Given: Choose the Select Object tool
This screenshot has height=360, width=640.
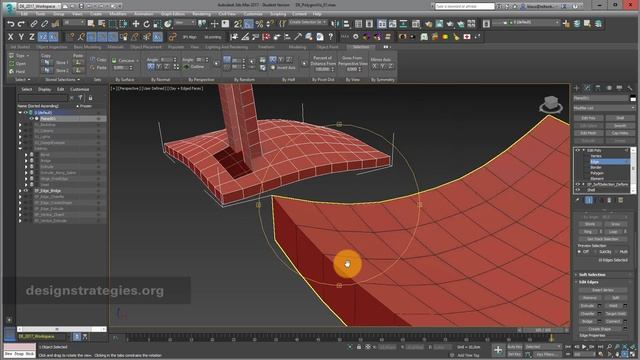Looking at the screenshot, I should click(91, 24).
